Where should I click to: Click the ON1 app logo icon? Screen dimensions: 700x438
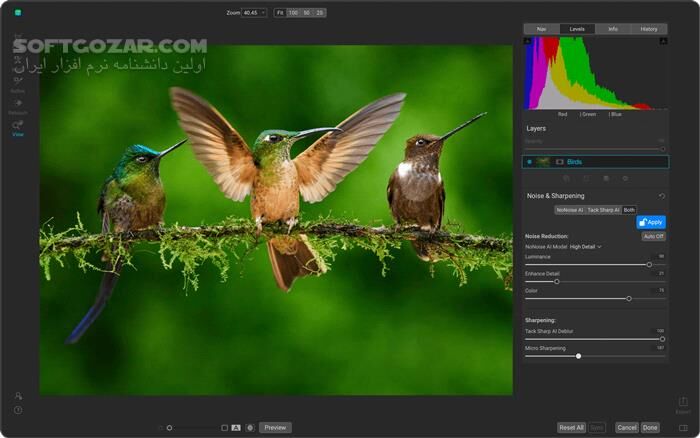coord(18,13)
